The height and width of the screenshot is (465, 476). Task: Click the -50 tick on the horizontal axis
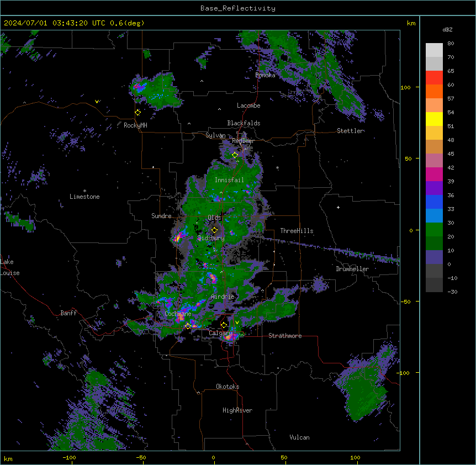point(141,457)
